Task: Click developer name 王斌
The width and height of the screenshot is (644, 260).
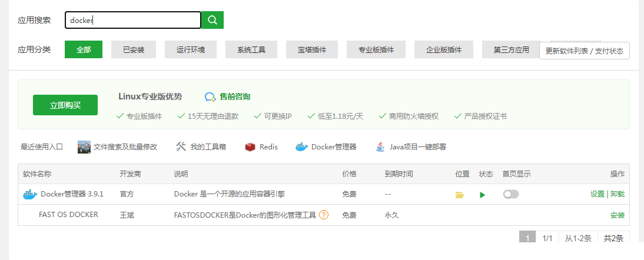Action: [127, 215]
